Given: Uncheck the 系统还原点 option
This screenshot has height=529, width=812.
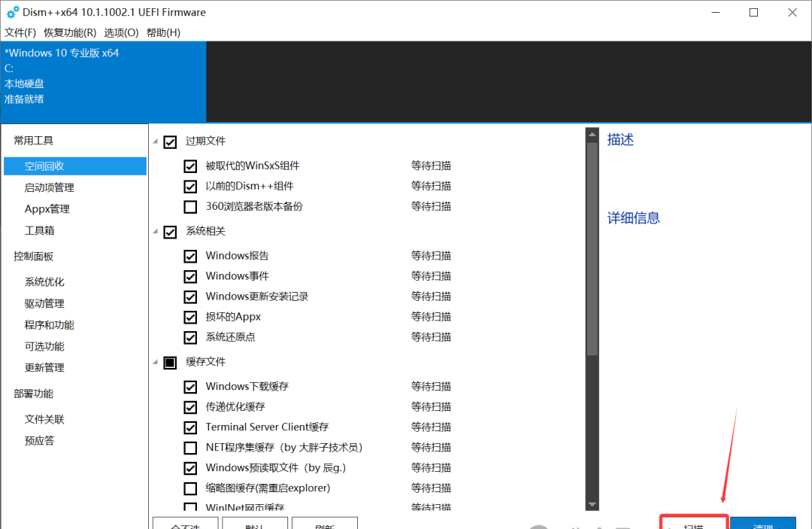Looking at the screenshot, I should point(190,337).
